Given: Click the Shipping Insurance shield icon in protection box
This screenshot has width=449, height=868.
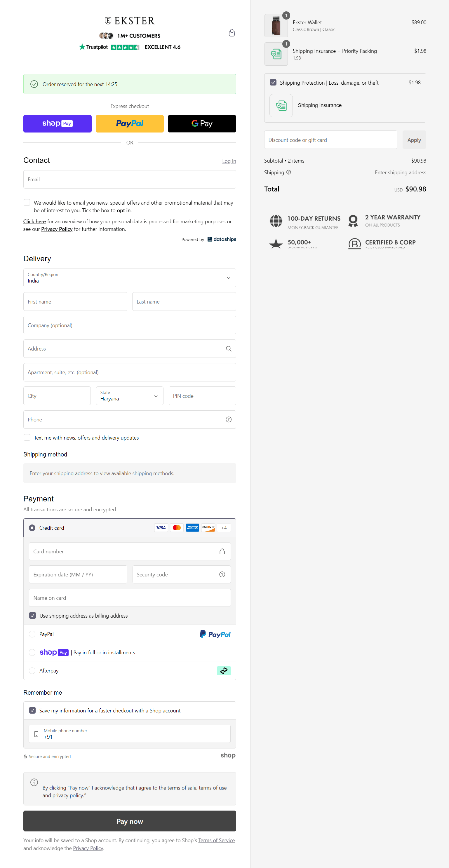Looking at the screenshot, I should click(281, 105).
